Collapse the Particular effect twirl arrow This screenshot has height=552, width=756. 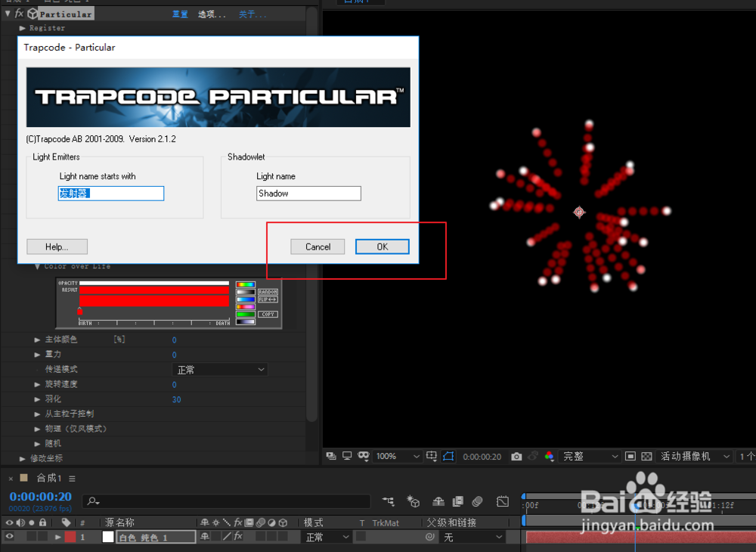(x=8, y=14)
